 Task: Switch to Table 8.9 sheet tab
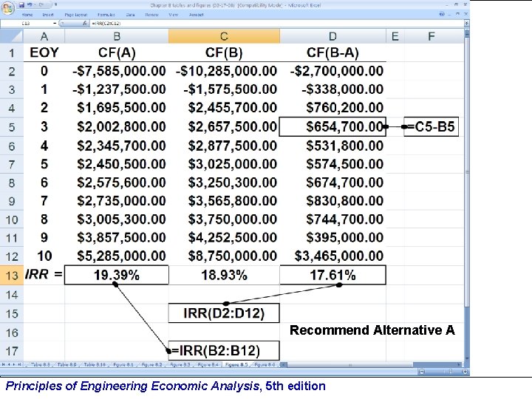click(66, 365)
